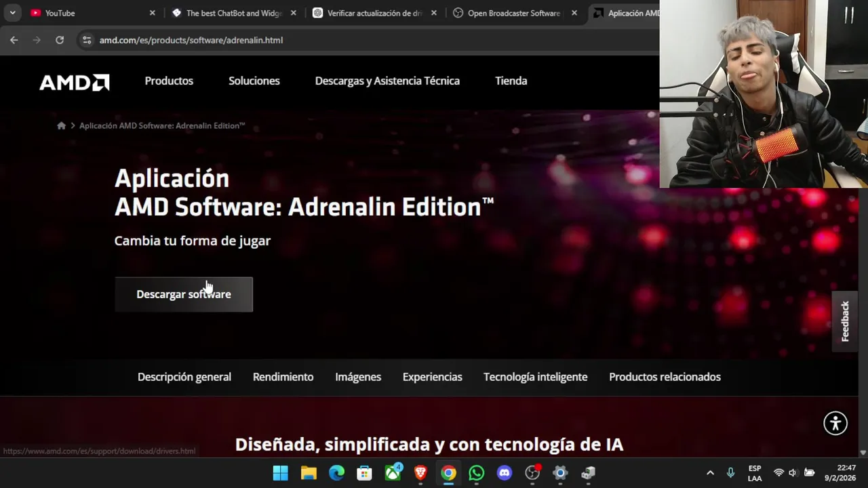868x488 pixels.
Task: Open Brave browser from the taskbar
Action: coord(420,472)
